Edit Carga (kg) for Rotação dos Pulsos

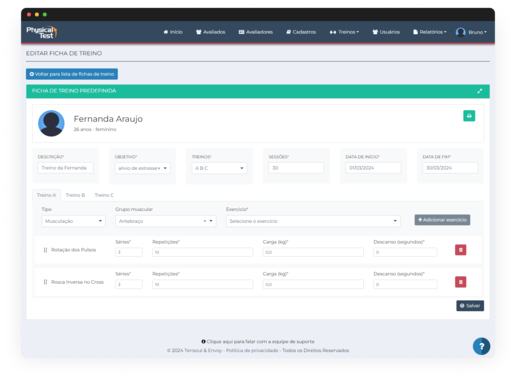click(313, 252)
